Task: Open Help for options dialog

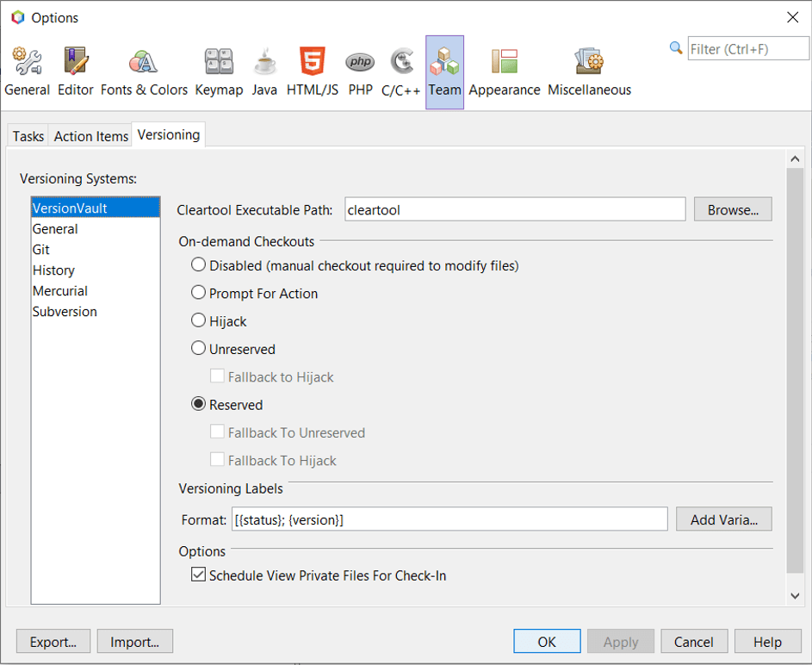Action: pos(767,642)
